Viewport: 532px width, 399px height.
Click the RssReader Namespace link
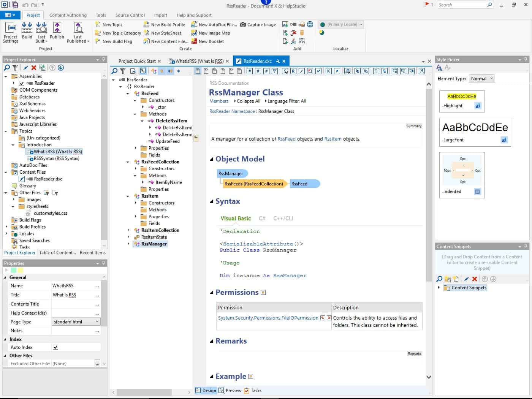(232, 111)
